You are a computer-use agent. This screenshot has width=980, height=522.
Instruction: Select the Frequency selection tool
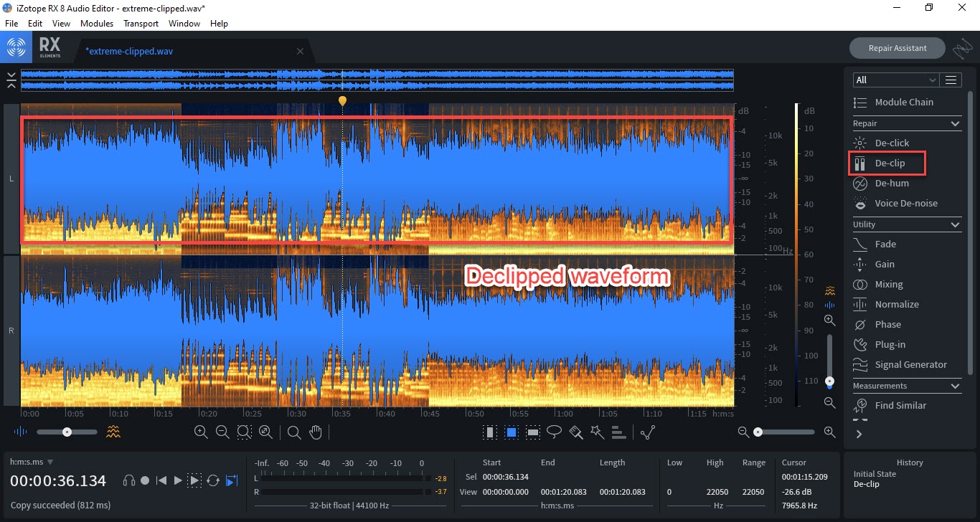coord(533,432)
